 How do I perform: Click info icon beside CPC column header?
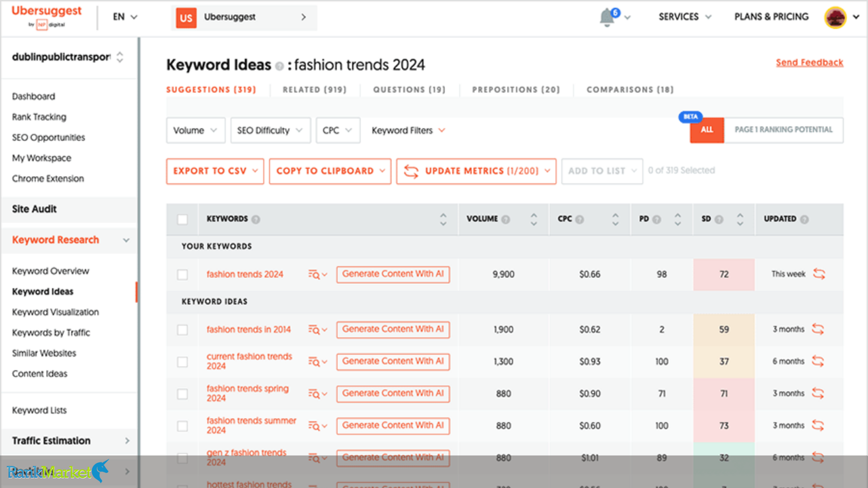coord(578,220)
